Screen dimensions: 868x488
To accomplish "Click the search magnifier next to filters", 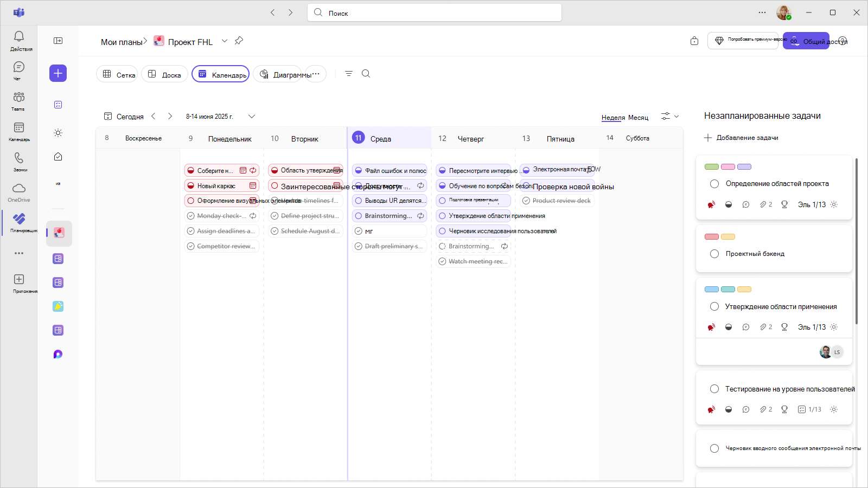I will click(x=366, y=74).
